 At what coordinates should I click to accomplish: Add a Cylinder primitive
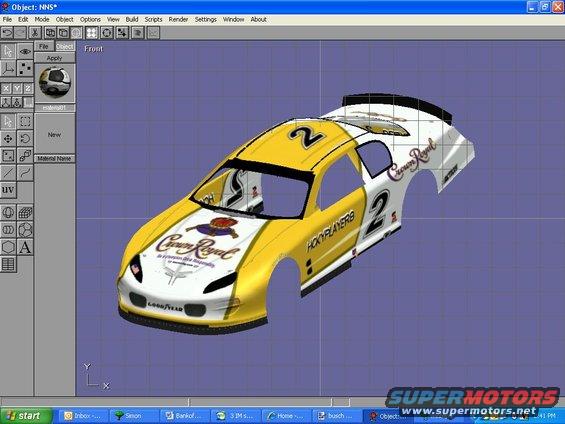tap(8, 230)
